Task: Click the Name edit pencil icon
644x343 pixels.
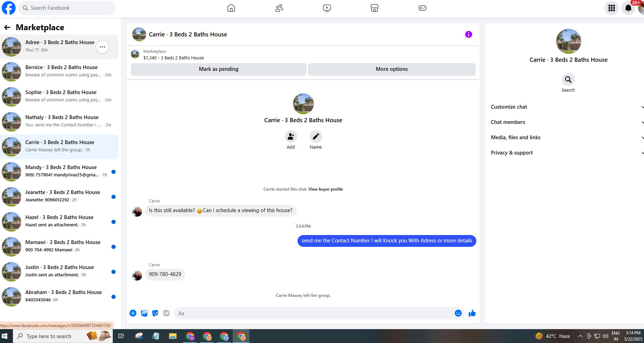Action: pos(316,136)
